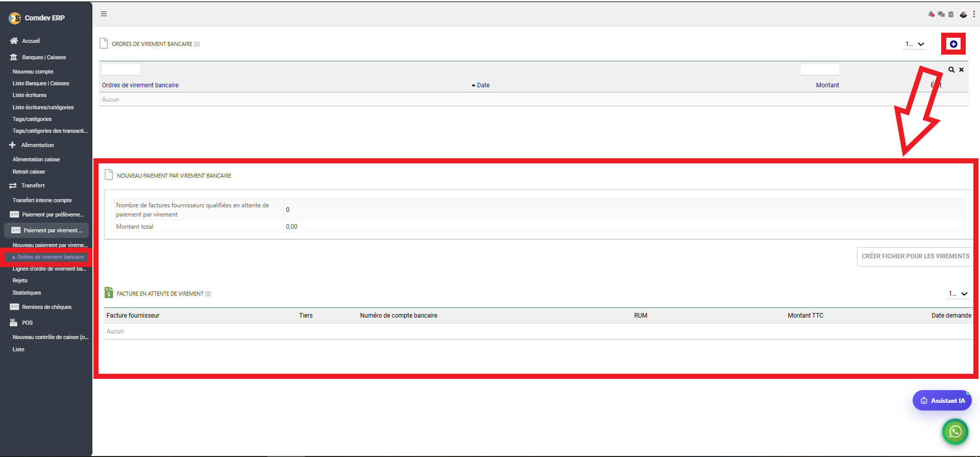The width and height of the screenshot is (980, 457).
Task: Open the three-dot options menu
Action: pos(974,14)
